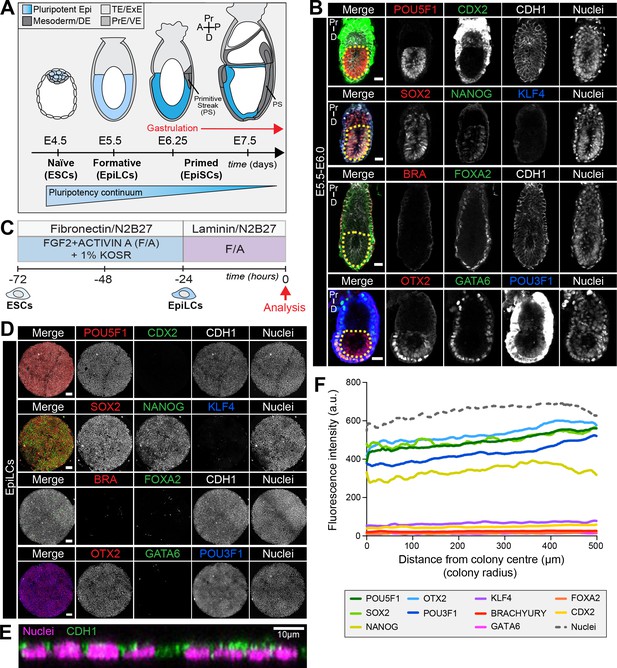Click the Formative (EpiLCs) label
Viewport: 617px width, 668px height.
117,169
